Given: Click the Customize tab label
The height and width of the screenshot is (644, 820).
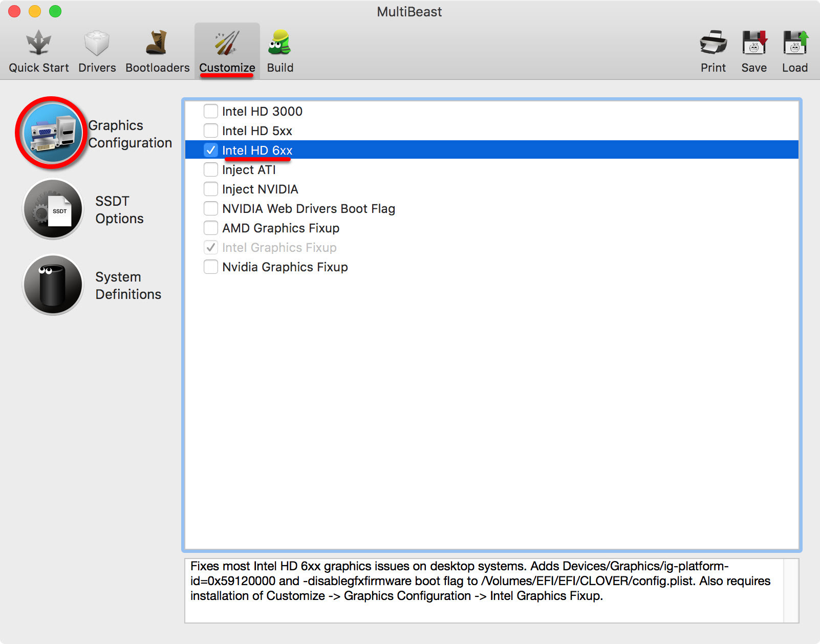Looking at the screenshot, I should coord(227,68).
